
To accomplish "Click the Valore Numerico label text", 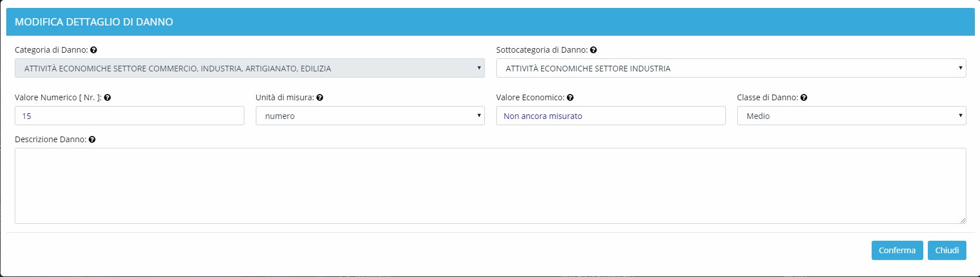I will click(x=58, y=97).
